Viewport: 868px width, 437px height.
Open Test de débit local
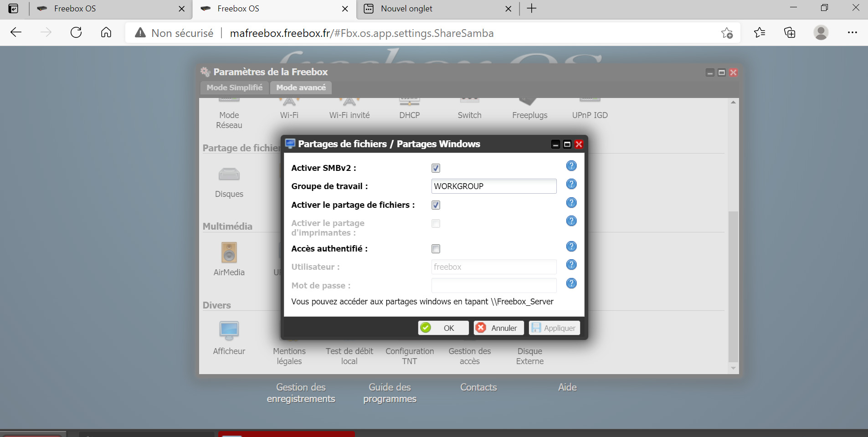click(x=349, y=356)
